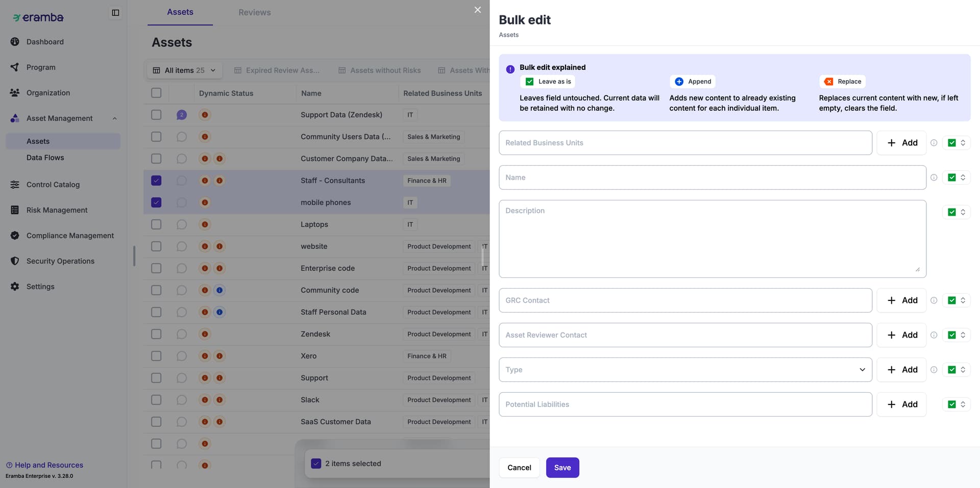Click the Security Operations shield icon
This screenshot has width=980, height=488.
(x=15, y=261)
